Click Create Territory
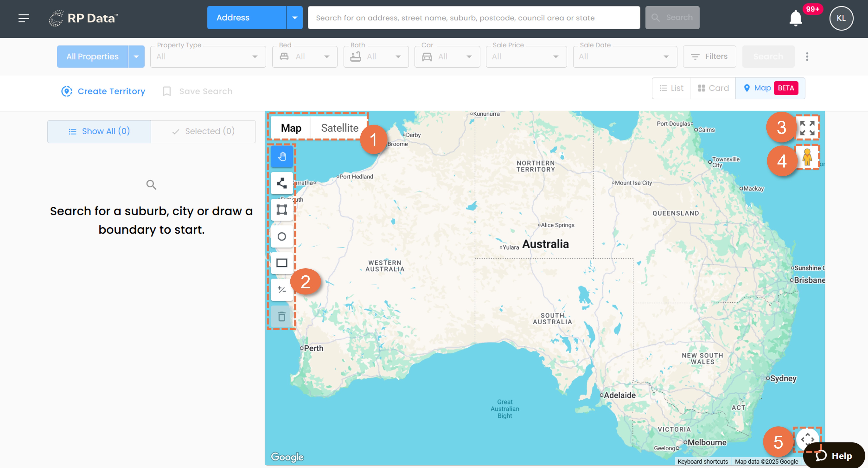Image resolution: width=868 pixels, height=469 pixels. point(103,91)
